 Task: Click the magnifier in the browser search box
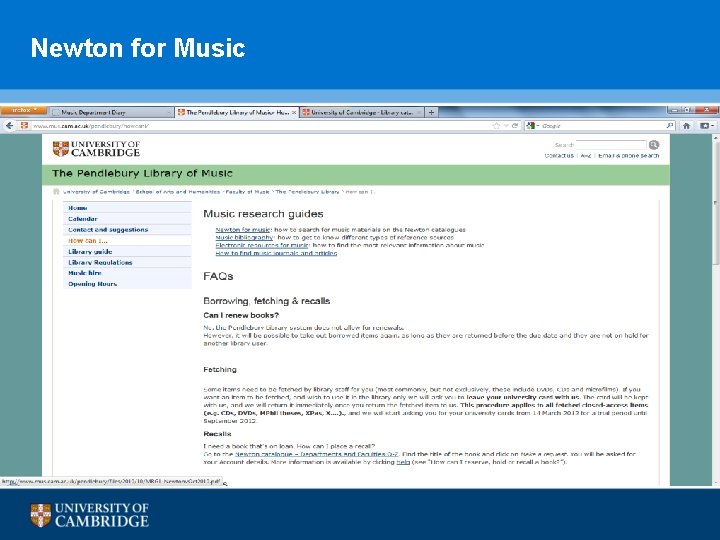click(669, 126)
